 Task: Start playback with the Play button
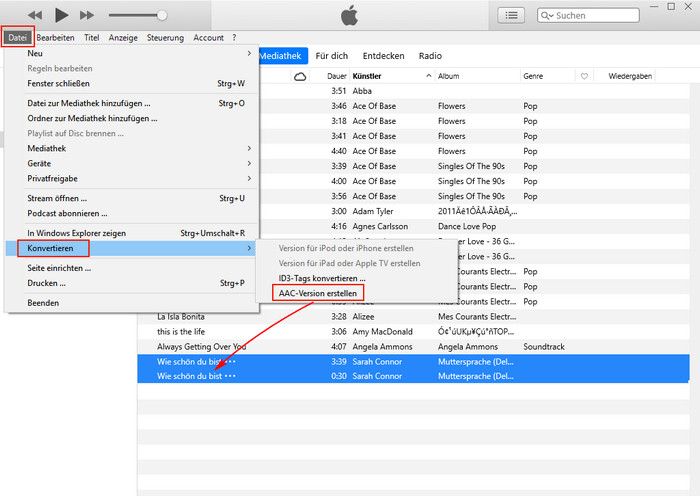tap(61, 15)
